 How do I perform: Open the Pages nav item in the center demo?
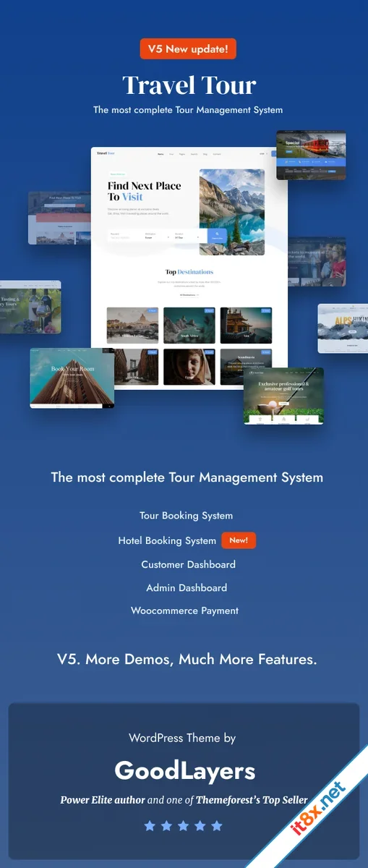click(x=182, y=154)
